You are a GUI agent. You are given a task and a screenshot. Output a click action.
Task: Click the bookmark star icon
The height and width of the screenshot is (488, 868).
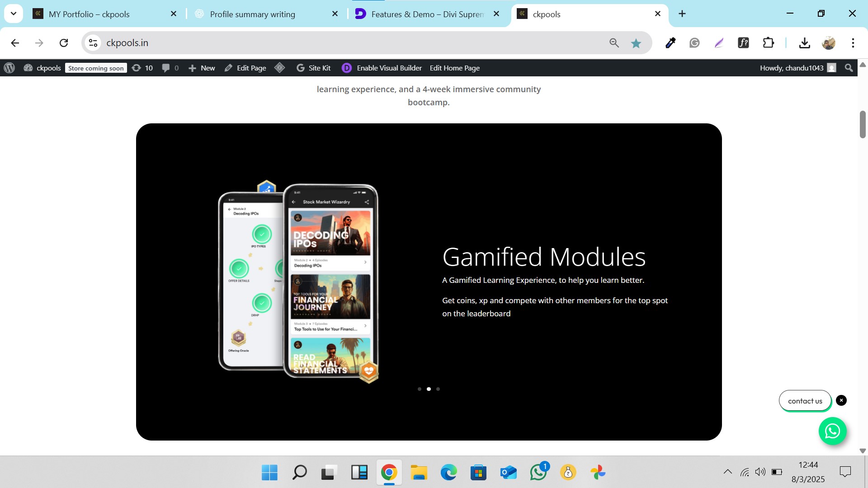(x=636, y=43)
